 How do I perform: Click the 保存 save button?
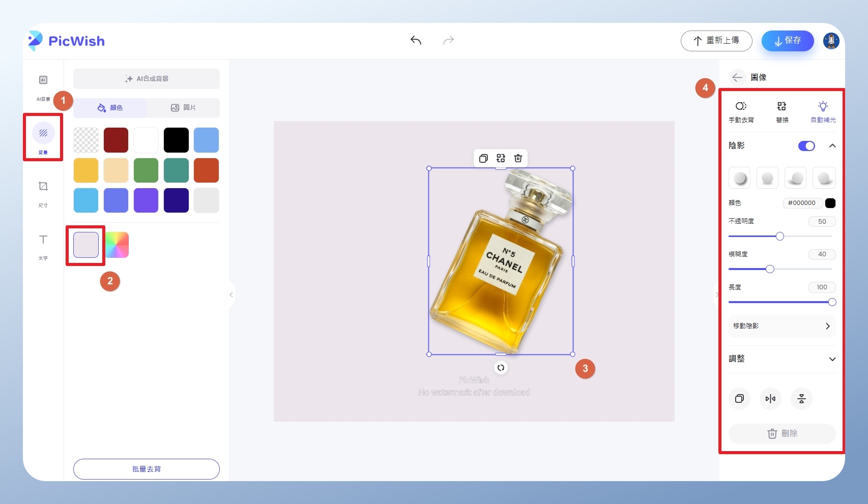(787, 41)
